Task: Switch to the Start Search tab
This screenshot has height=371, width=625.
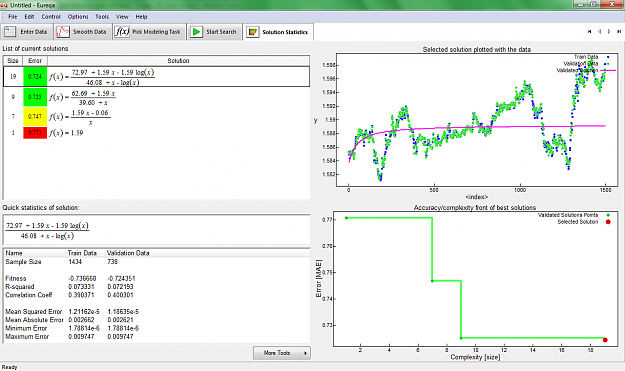Action: coord(214,32)
